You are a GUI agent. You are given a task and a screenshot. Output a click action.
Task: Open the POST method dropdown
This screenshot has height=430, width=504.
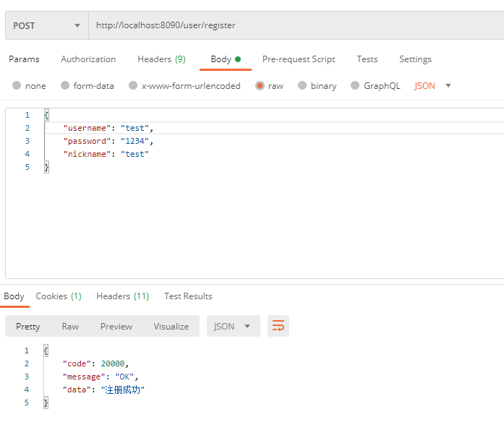pyautogui.click(x=47, y=26)
